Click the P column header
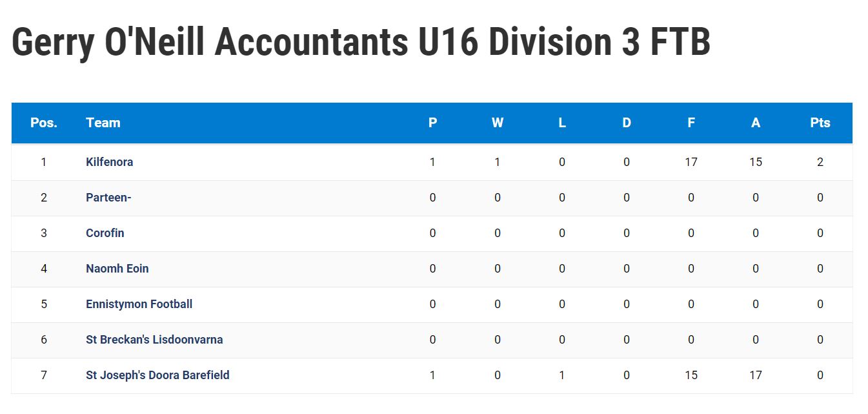 tap(433, 123)
